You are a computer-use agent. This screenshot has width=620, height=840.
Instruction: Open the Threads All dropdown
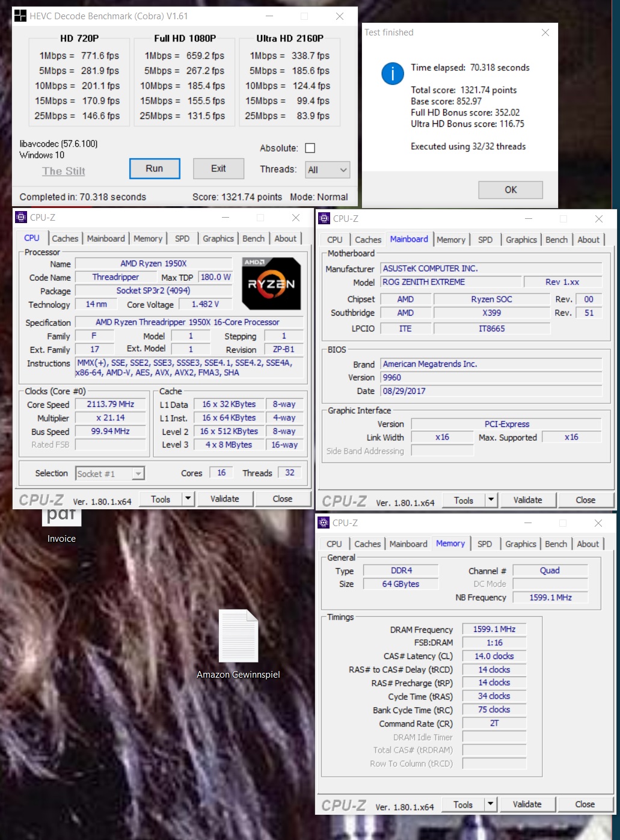pyautogui.click(x=327, y=170)
